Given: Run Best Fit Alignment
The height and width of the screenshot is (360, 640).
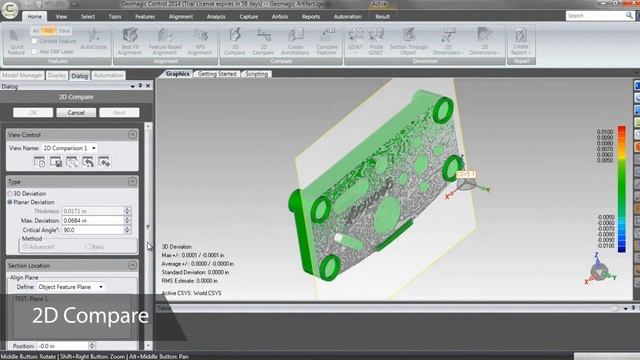Looking at the screenshot, I should click(130, 42).
